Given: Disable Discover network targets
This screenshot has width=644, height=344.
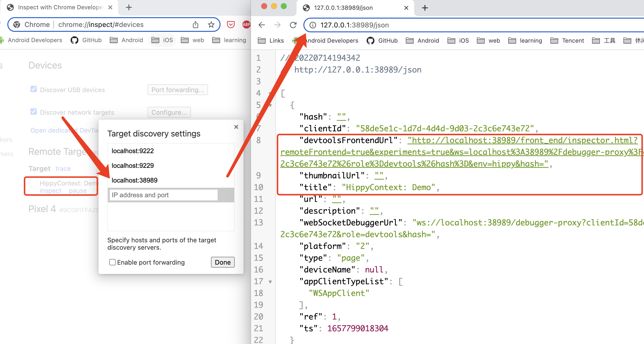Looking at the screenshot, I should 33,111.
